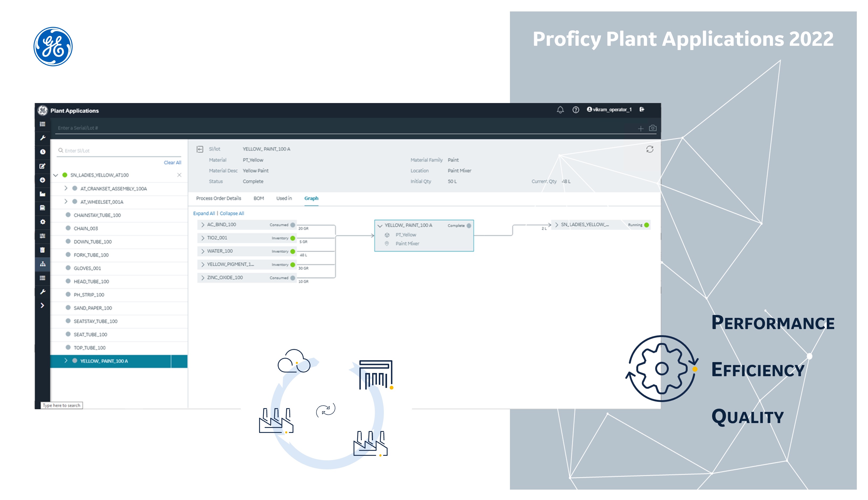Open the factory icon in sidebar

[43, 194]
